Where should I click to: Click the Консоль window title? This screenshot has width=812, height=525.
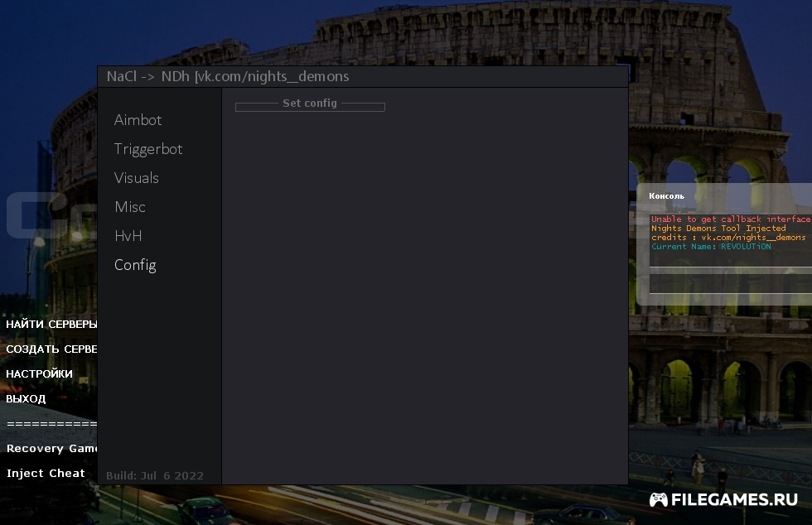(x=666, y=195)
